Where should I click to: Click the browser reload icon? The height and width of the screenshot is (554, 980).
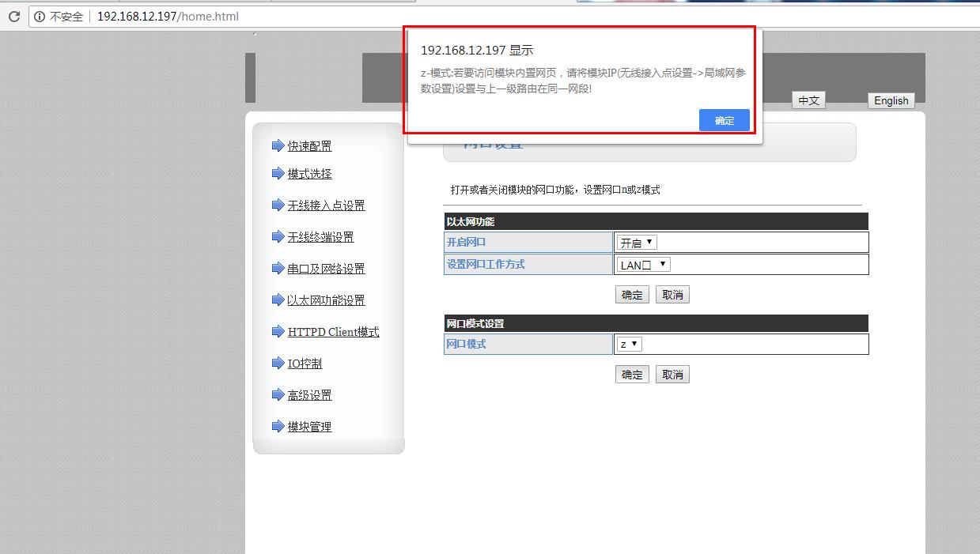pos(13,17)
